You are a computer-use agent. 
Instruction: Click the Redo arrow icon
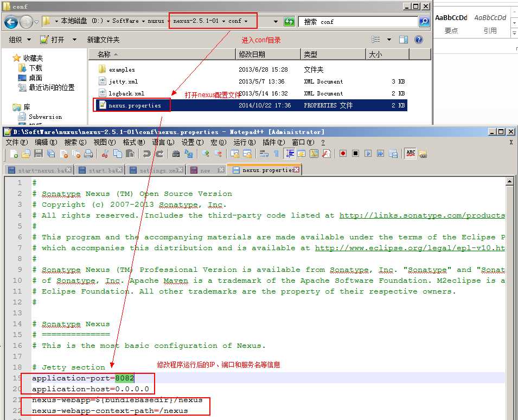pos(159,154)
